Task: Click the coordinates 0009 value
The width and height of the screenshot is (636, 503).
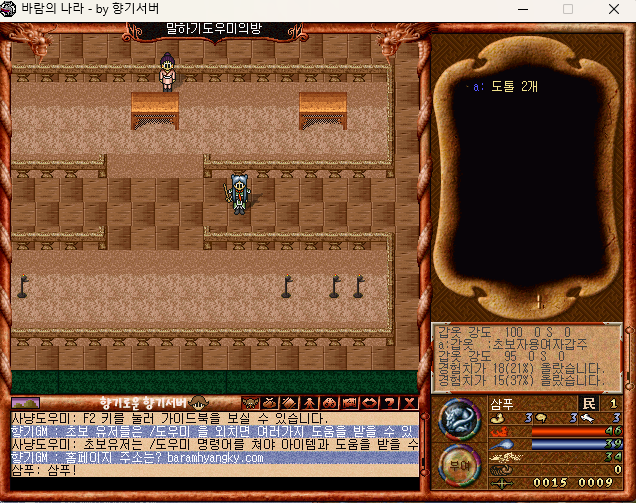Action: [x=595, y=483]
